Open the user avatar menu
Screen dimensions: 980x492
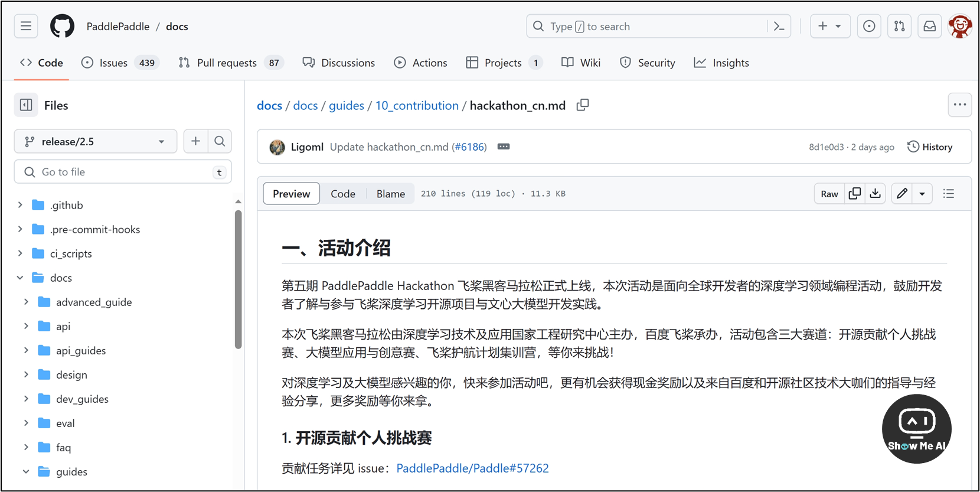(960, 26)
